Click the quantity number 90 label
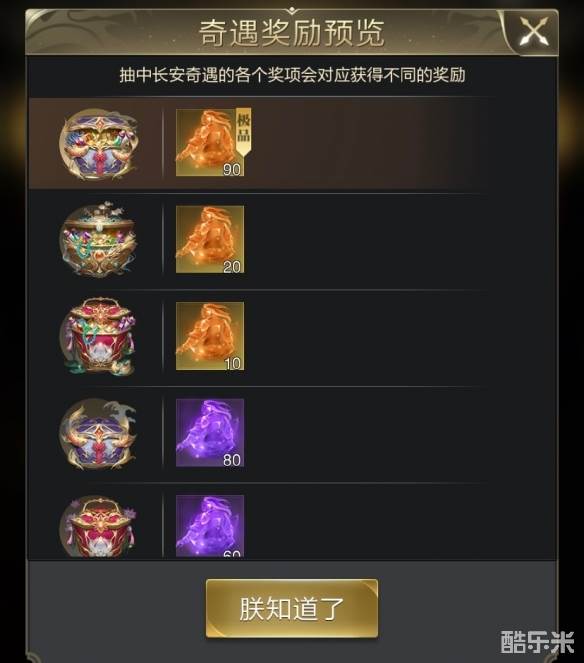 pyautogui.click(x=232, y=170)
